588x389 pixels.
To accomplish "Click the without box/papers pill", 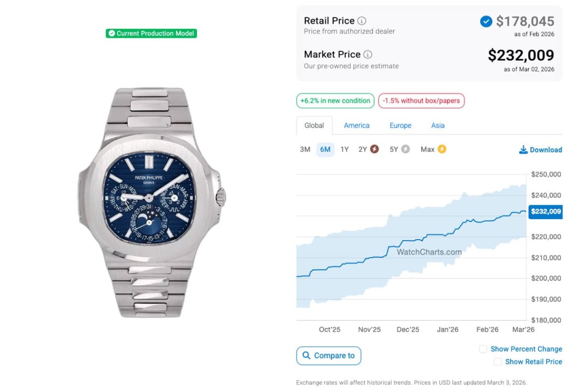I will point(421,101).
